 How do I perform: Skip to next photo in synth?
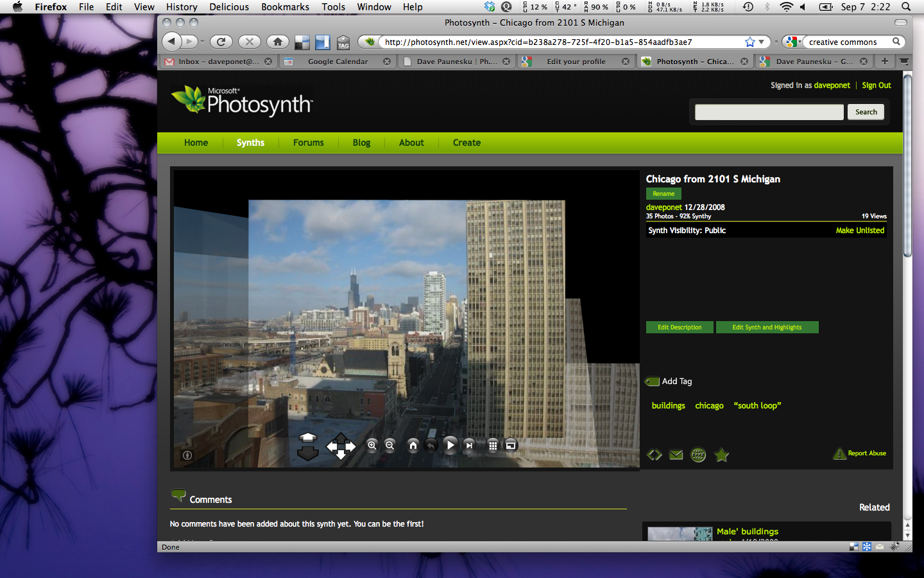click(x=469, y=445)
